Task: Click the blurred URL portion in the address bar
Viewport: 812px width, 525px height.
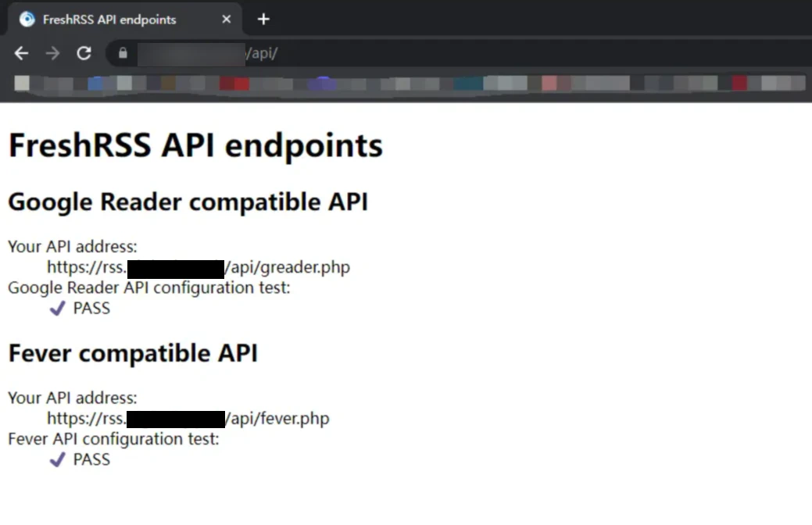Action: point(191,55)
